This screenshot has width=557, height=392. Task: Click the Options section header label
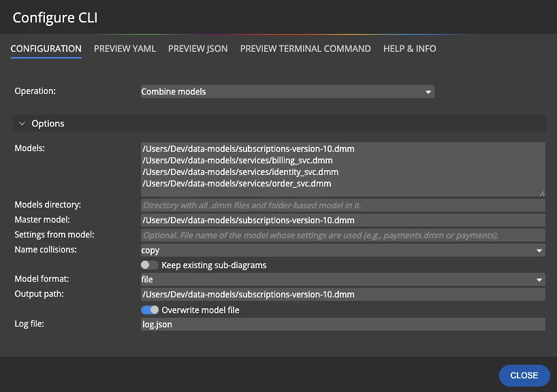tap(48, 124)
